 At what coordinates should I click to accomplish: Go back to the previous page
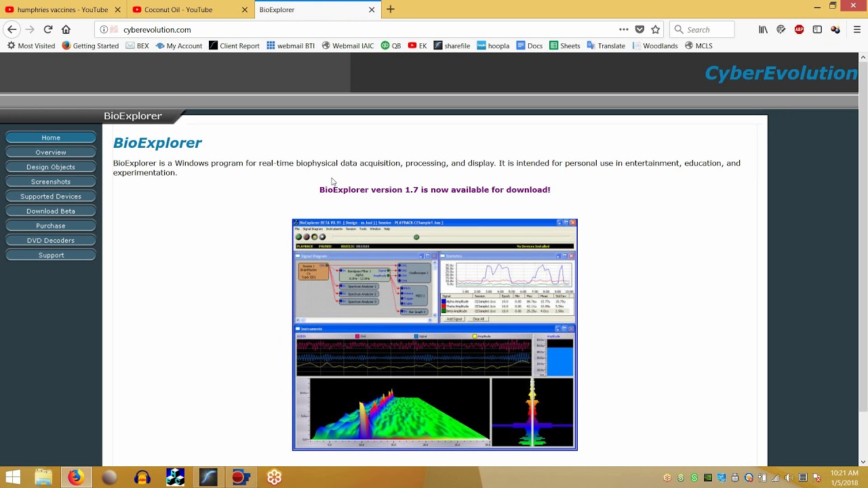(x=12, y=30)
